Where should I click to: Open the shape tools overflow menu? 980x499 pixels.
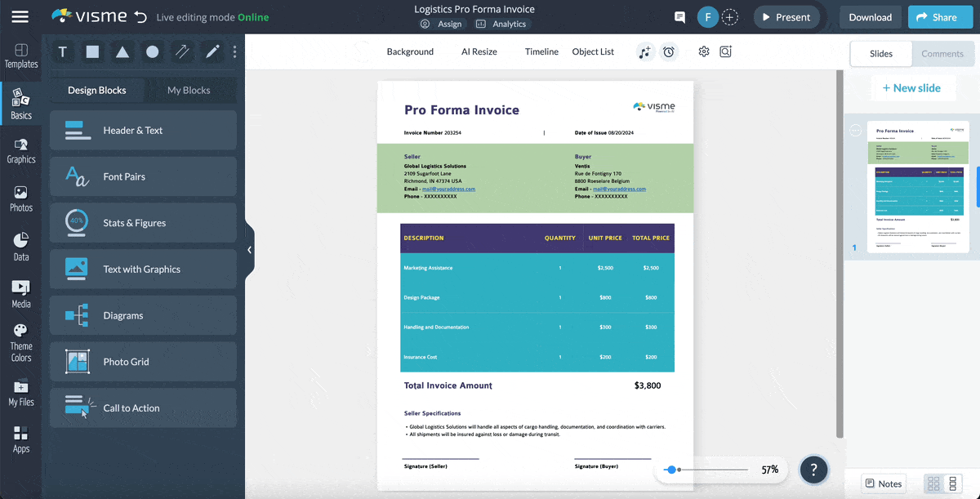coord(234,51)
